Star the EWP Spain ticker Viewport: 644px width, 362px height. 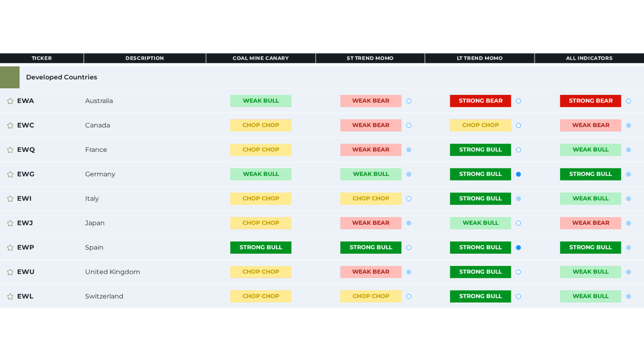10,247
